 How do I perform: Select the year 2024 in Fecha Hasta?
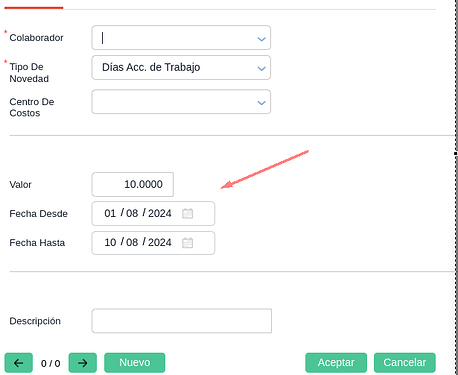tap(160, 242)
